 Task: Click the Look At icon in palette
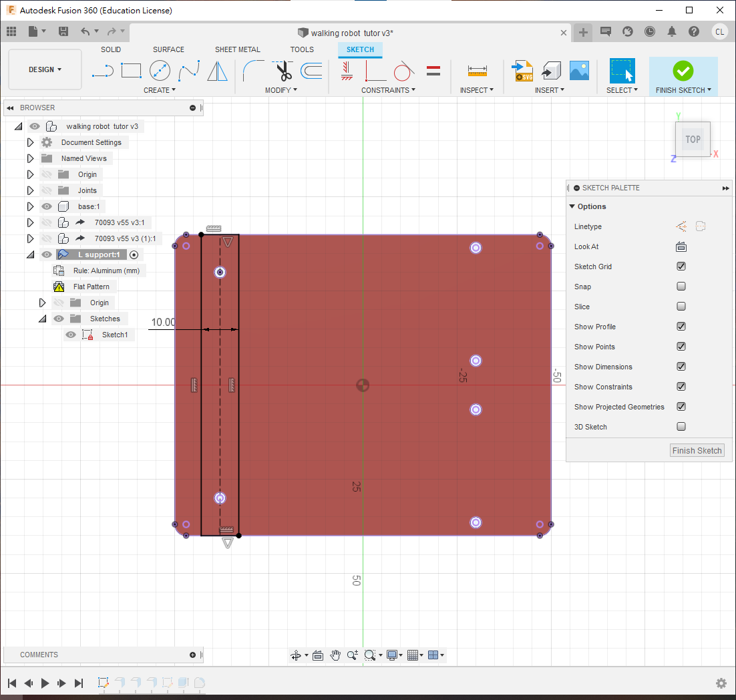(681, 246)
